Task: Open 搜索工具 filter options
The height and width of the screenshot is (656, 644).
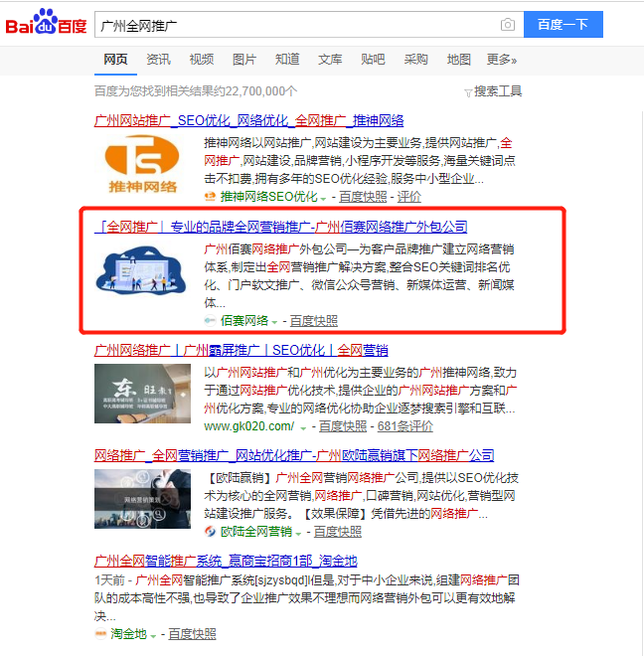Action: (498, 91)
